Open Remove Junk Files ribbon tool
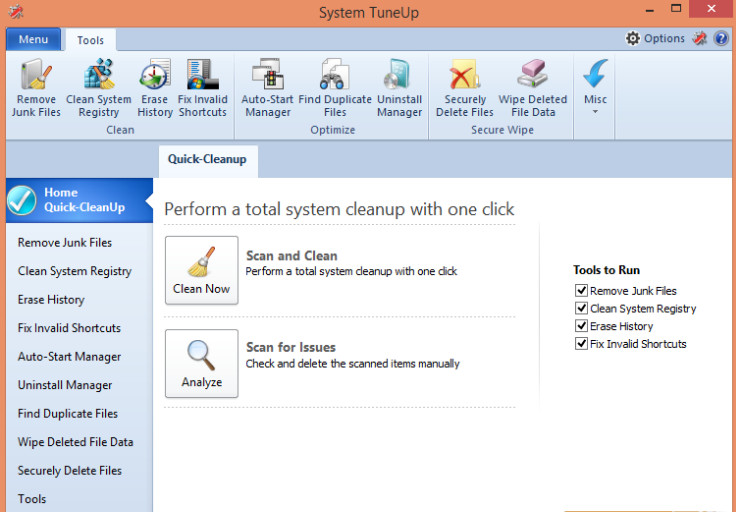 click(36, 88)
